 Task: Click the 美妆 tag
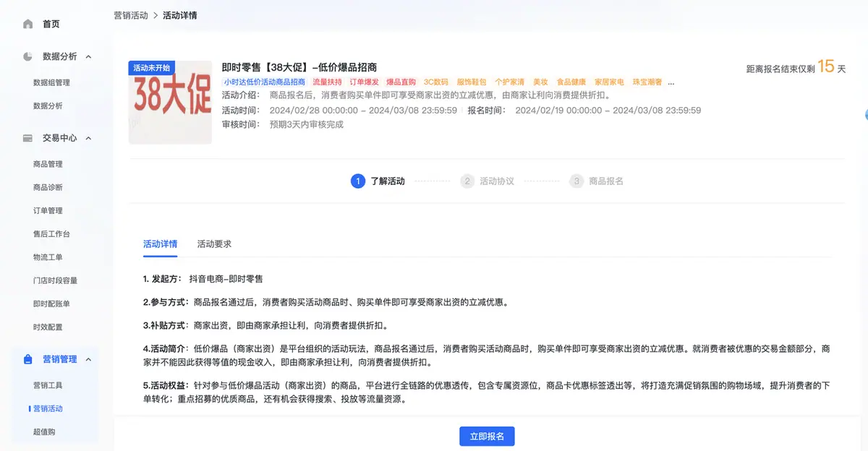(540, 82)
